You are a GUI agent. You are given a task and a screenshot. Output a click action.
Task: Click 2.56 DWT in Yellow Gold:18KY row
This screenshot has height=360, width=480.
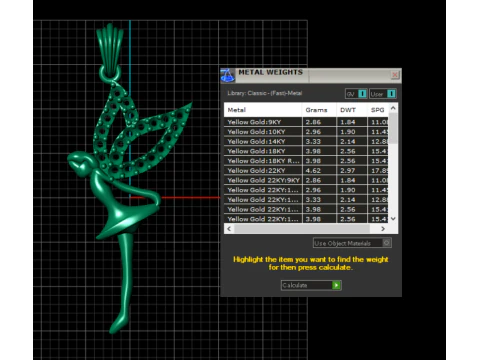coord(348,151)
